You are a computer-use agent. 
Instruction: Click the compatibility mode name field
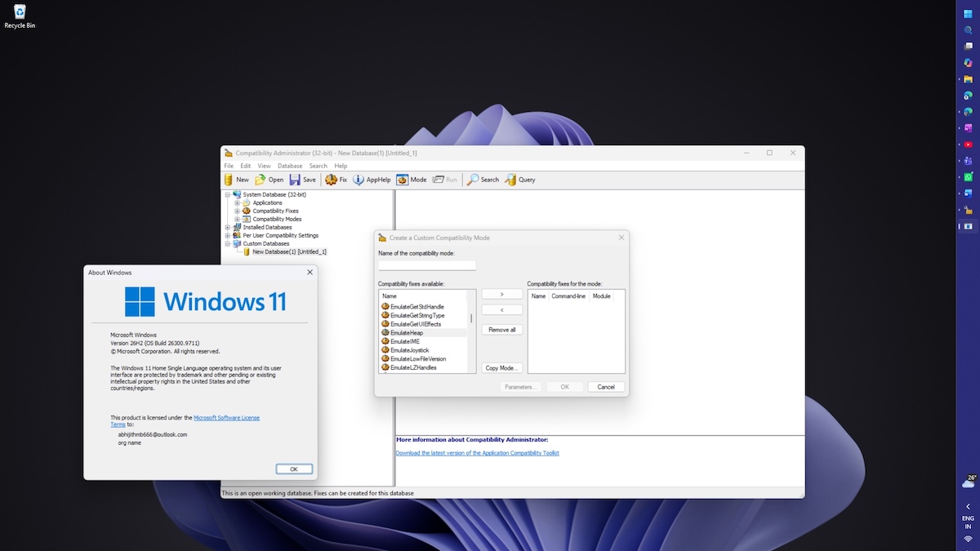[427, 265]
